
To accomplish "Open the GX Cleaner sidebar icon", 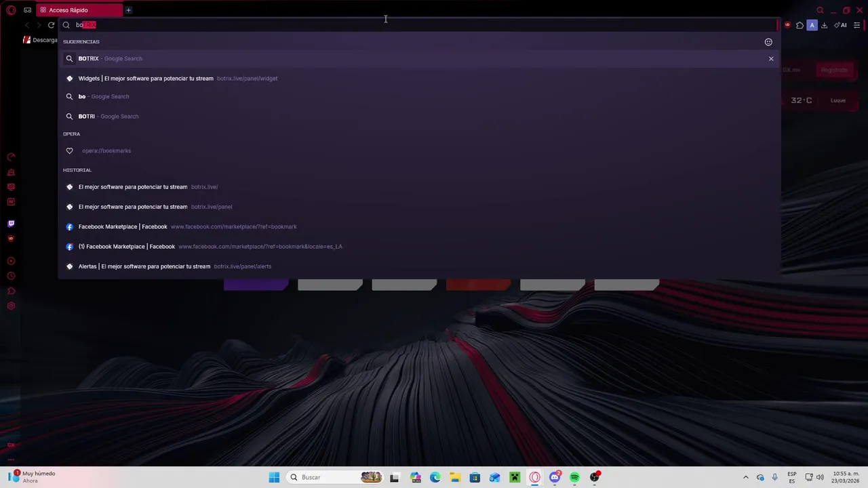I will [x=11, y=172].
